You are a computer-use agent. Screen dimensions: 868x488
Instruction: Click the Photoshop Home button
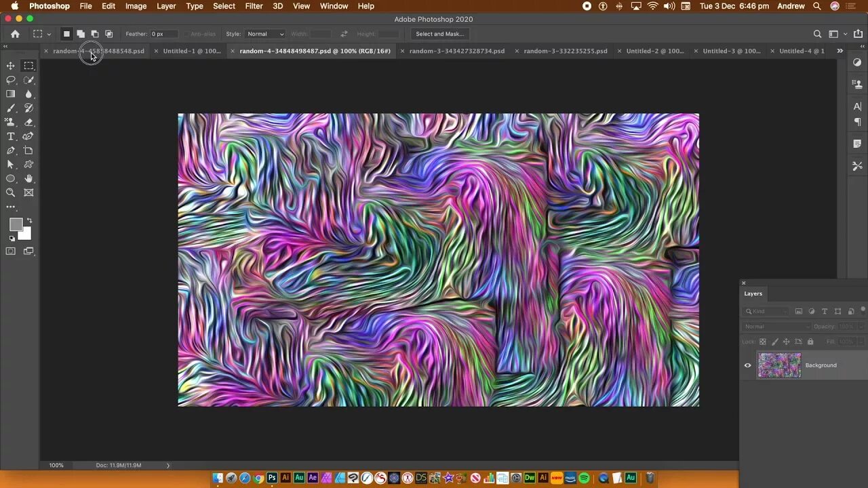pos(15,33)
